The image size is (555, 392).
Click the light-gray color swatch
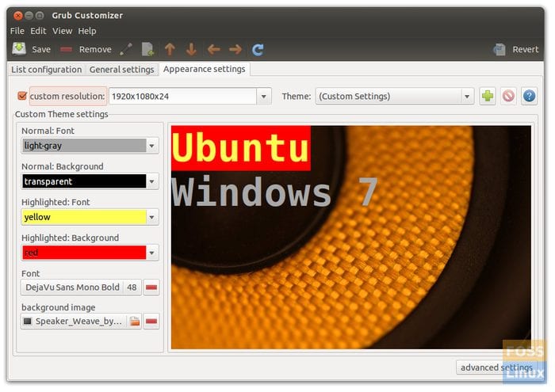pyautogui.click(x=84, y=146)
